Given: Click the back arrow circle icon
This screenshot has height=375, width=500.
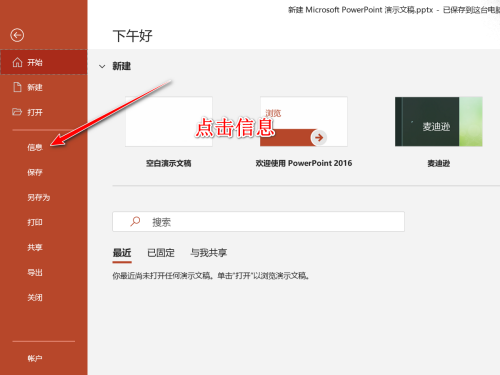Looking at the screenshot, I should click(17, 35).
